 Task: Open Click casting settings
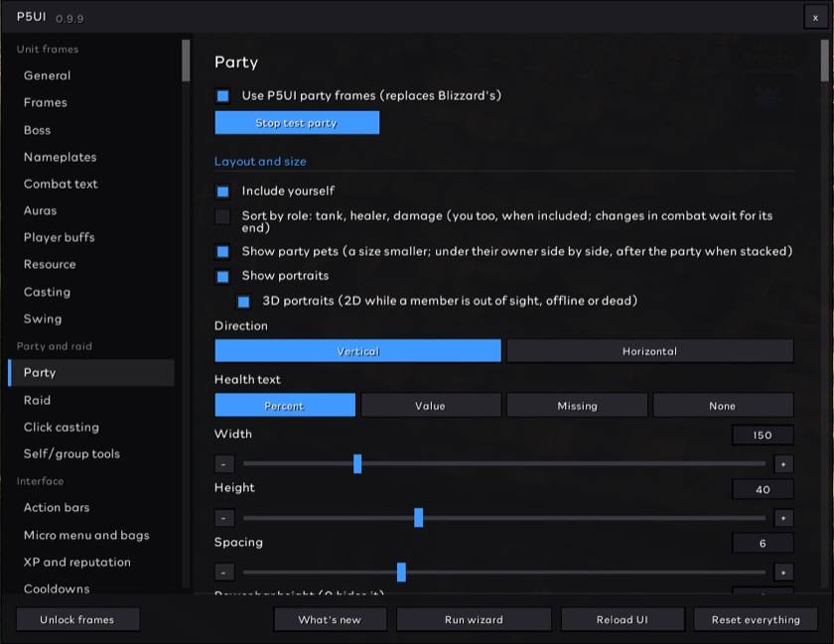point(91,427)
